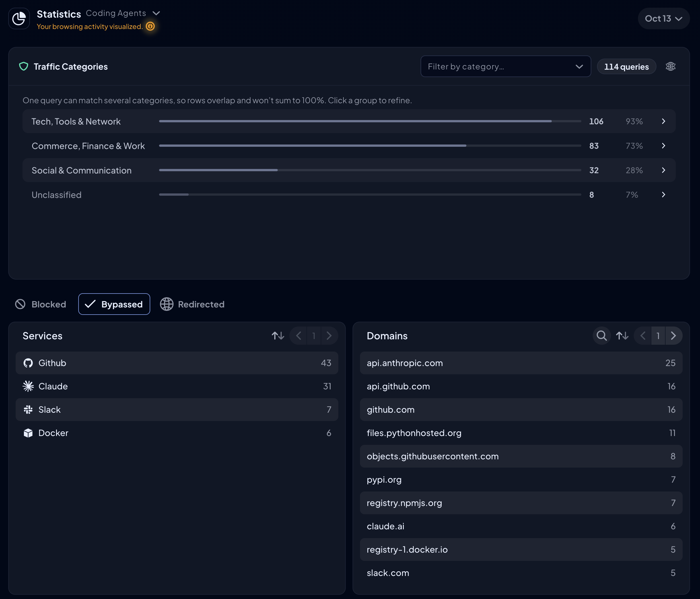Viewport: 700px width, 599px height.
Task: Open the Filter by category combo box
Action: click(505, 67)
